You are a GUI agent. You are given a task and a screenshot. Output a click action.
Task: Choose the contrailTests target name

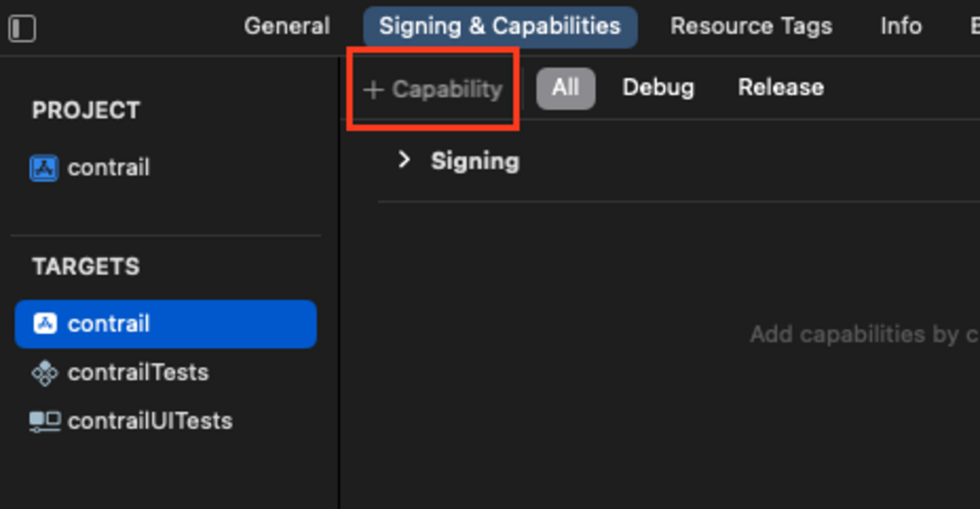coord(138,373)
